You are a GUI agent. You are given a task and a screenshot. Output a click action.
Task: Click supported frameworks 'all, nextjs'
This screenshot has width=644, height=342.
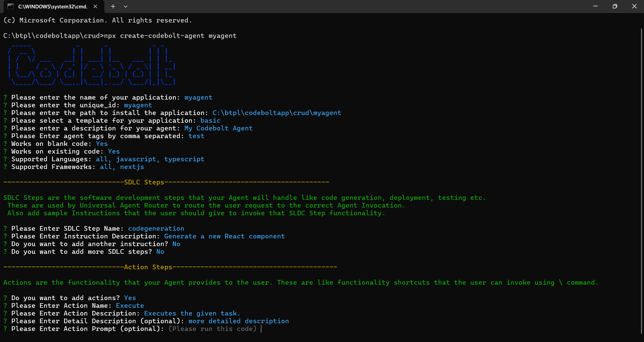point(122,167)
